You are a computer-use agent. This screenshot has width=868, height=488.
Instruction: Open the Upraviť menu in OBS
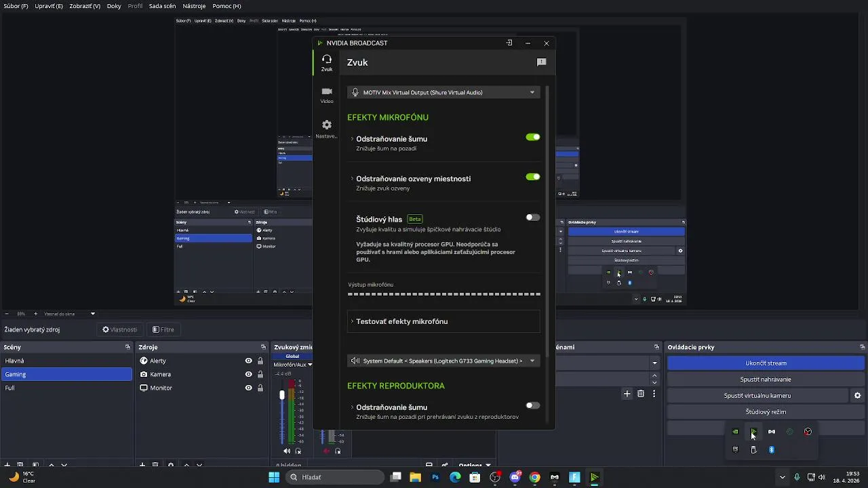click(x=49, y=6)
